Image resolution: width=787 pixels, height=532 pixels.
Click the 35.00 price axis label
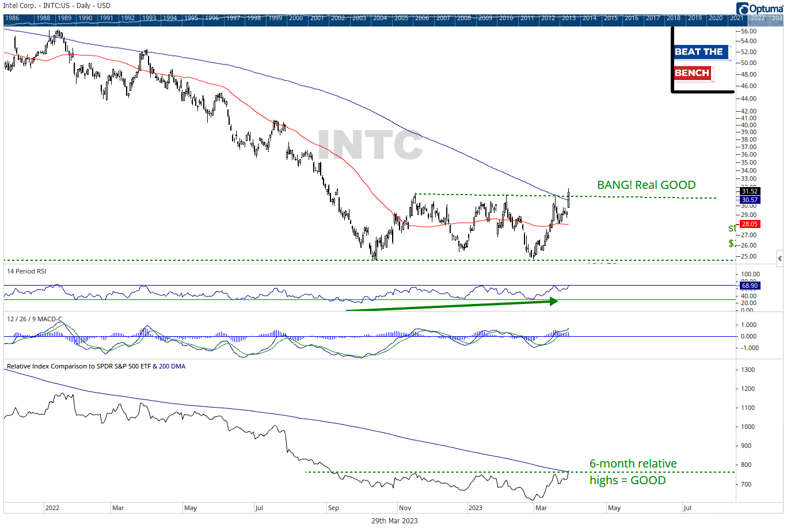click(749, 162)
